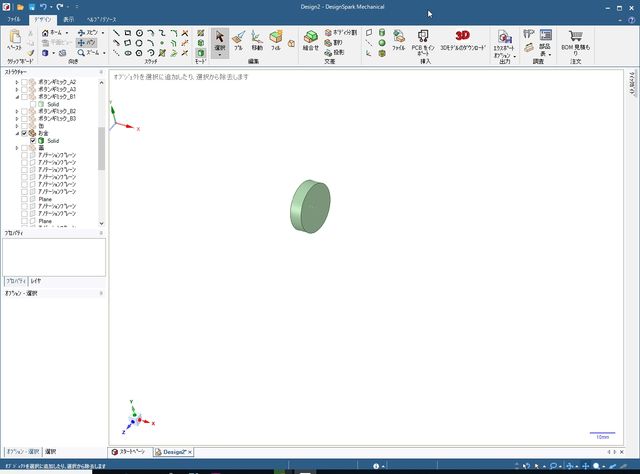640x474 pixels.
Task: Switch to the Display (表示) ribbon tab
Action: pyautogui.click(x=69, y=19)
